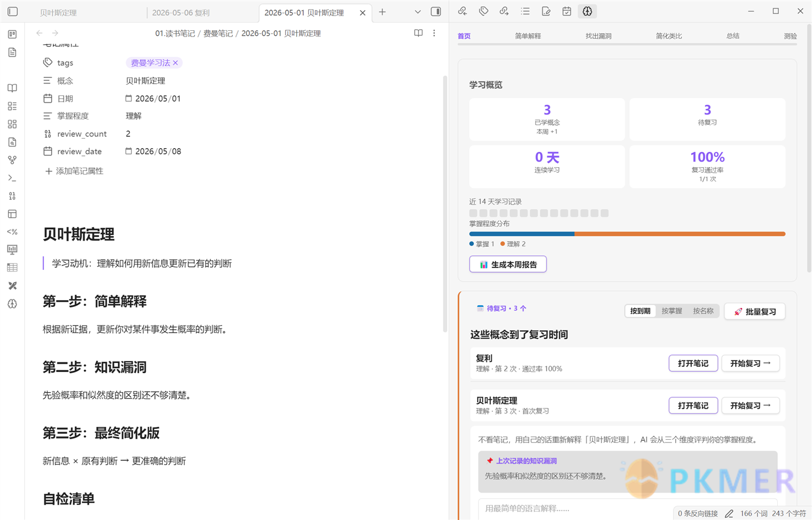Open 费曼笔记 breadcrumb folder
Screen dimensions: 812x520
(218, 34)
